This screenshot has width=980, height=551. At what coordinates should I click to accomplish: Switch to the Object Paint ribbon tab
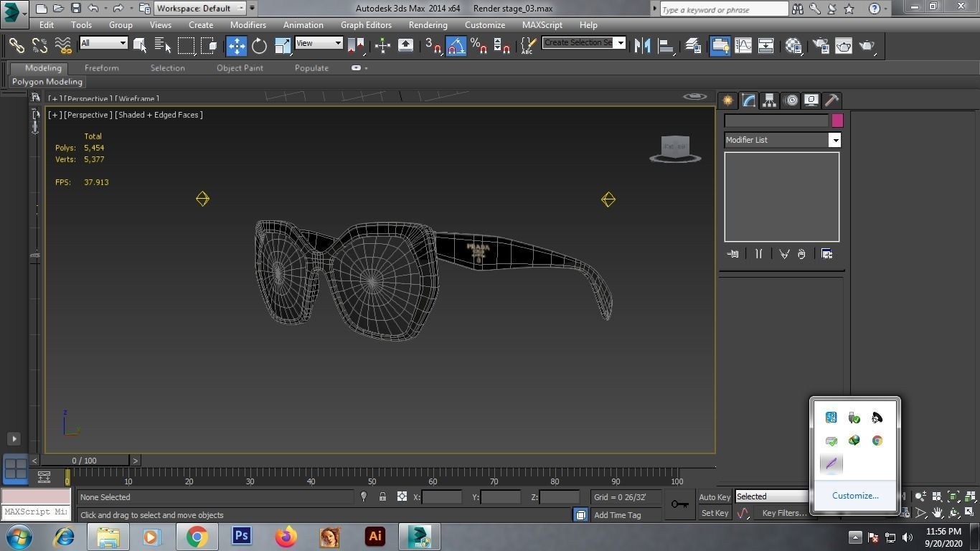tap(240, 68)
